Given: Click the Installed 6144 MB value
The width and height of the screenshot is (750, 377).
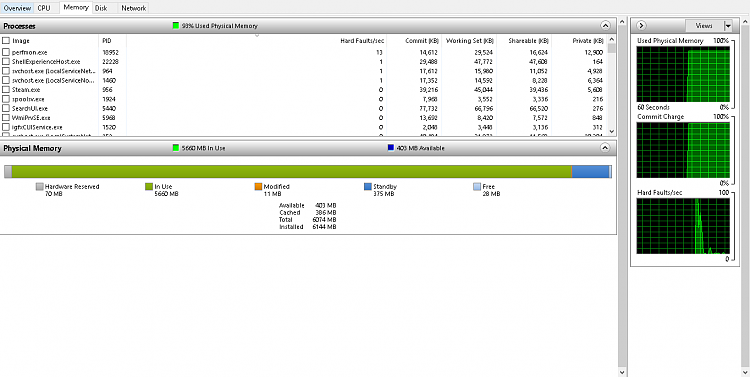Looking at the screenshot, I should point(325,227).
